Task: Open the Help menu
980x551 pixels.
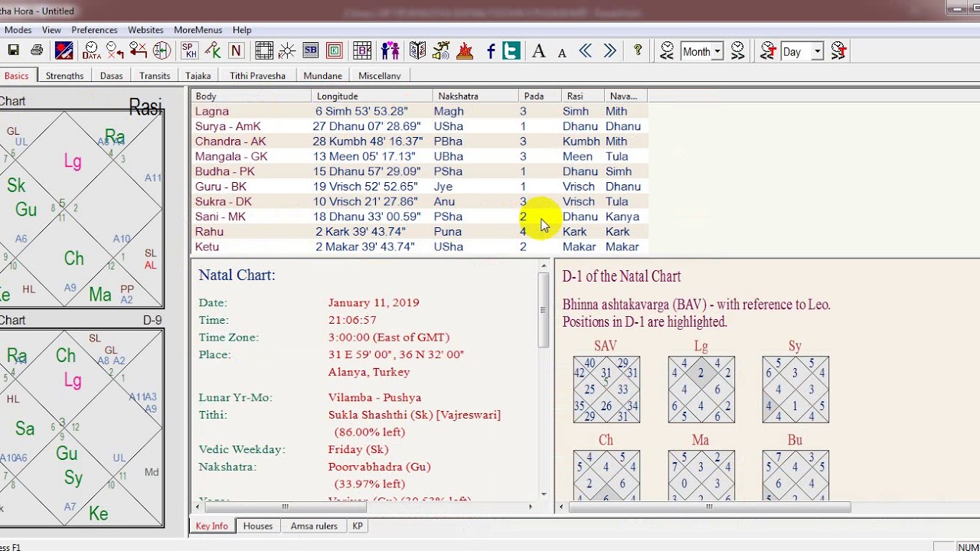Action: 242,30
